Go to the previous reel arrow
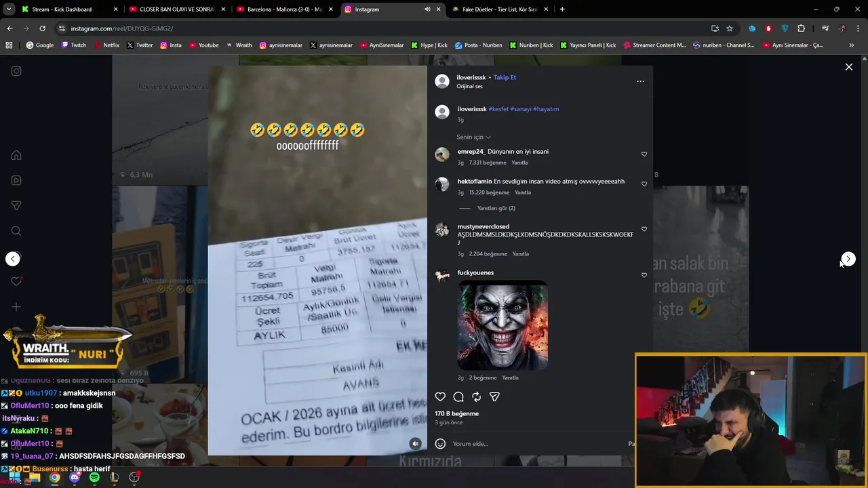Image resolution: width=868 pixels, height=488 pixels. point(13,259)
